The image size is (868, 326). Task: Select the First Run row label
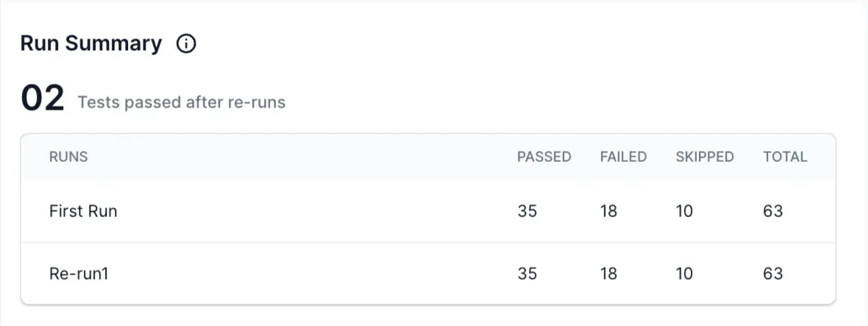(83, 211)
